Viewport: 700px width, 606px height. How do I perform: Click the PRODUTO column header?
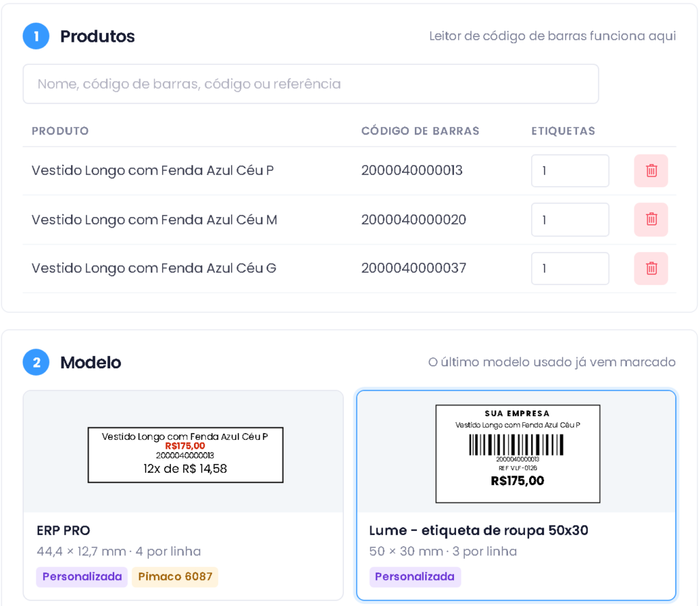click(x=60, y=130)
